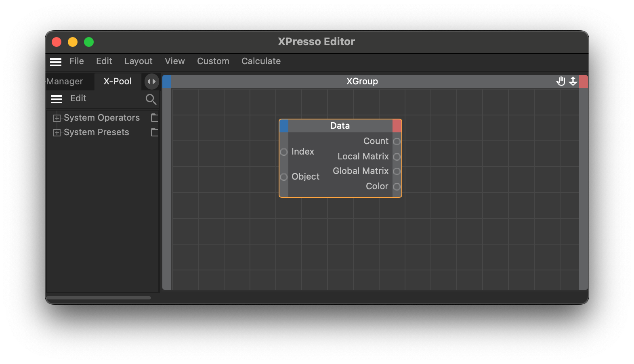
Task: Click the left-right arrows panel toggle
Action: 151,82
